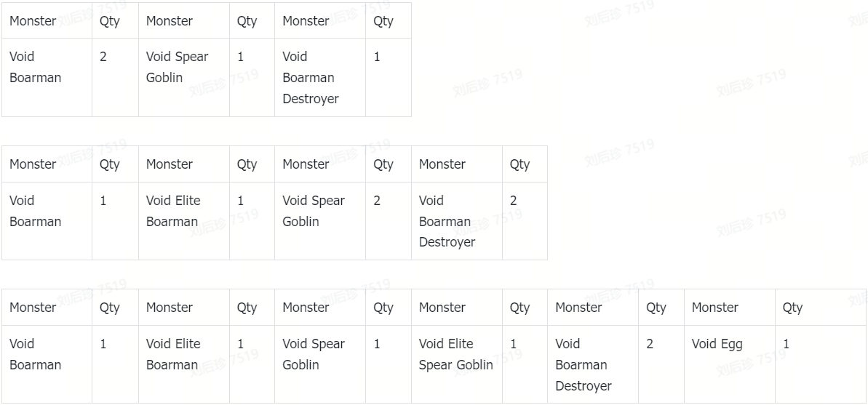The width and height of the screenshot is (868, 405).
Task: Select Void Elite Spear Goblin cell
Action: [457, 364]
